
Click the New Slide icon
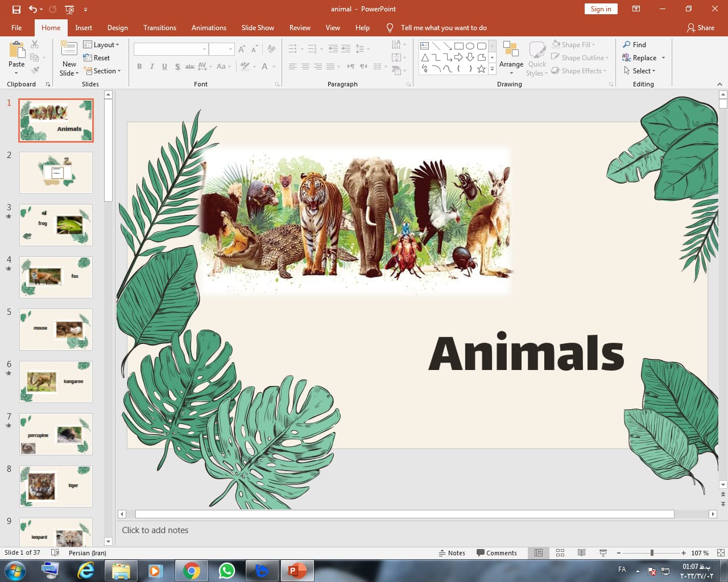pos(69,51)
